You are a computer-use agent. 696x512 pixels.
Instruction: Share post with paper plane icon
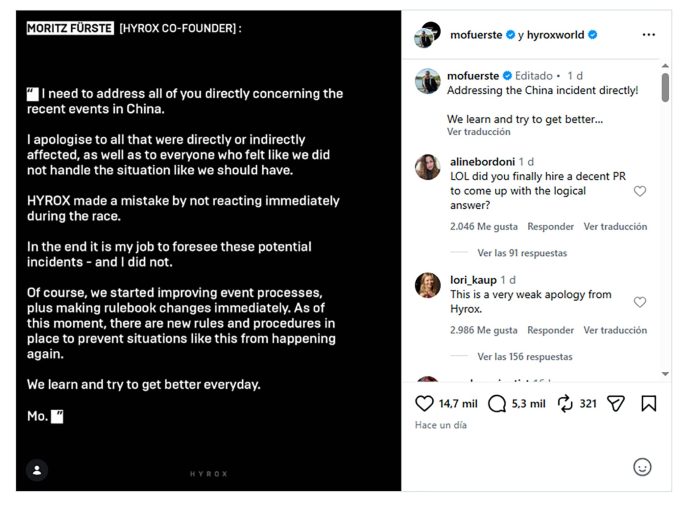616,403
